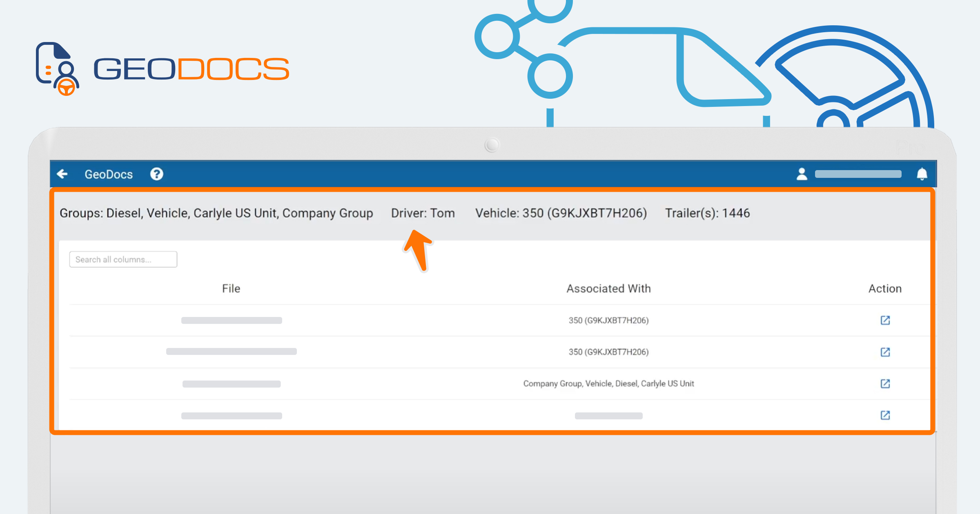980x514 pixels.
Task: Open the Company Group row action icon
Action: click(885, 383)
